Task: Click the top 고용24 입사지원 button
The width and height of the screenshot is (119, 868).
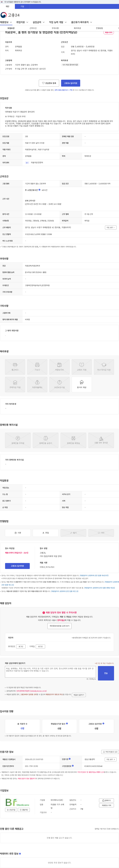Action: (71, 83)
